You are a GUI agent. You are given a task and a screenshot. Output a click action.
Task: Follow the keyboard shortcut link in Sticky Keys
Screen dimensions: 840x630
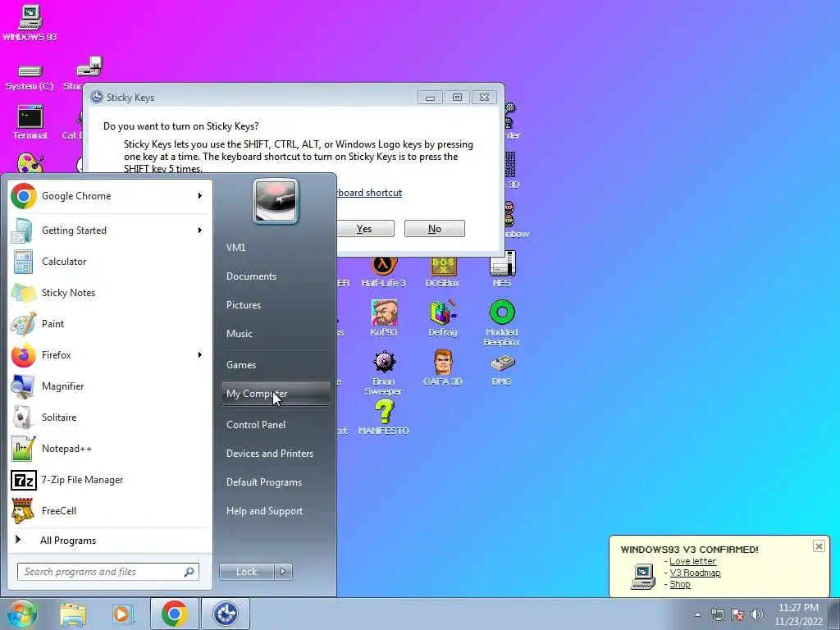(x=369, y=193)
